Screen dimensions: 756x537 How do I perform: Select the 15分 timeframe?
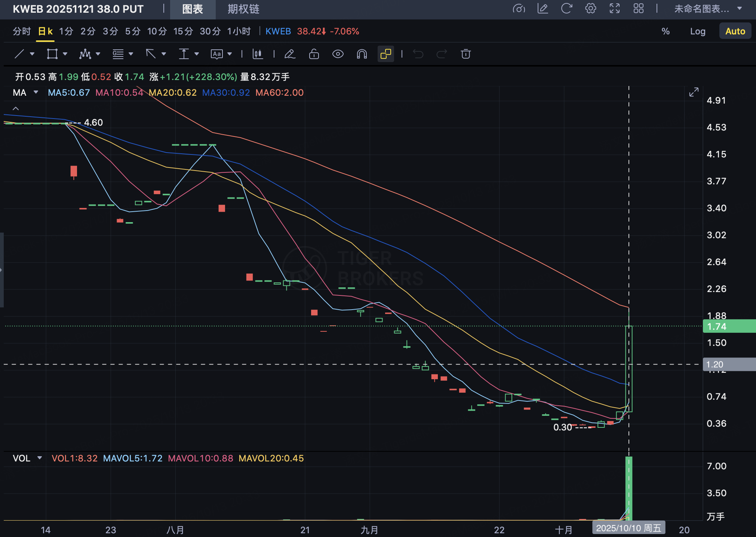[x=183, y=31]
